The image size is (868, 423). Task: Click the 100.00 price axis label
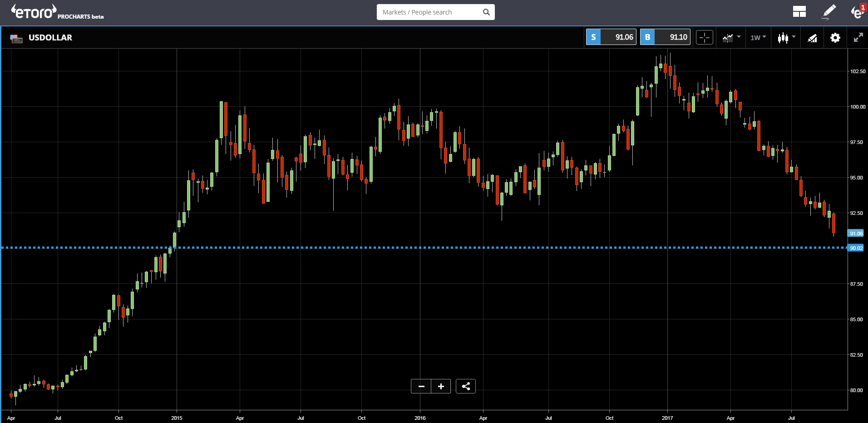858,107
